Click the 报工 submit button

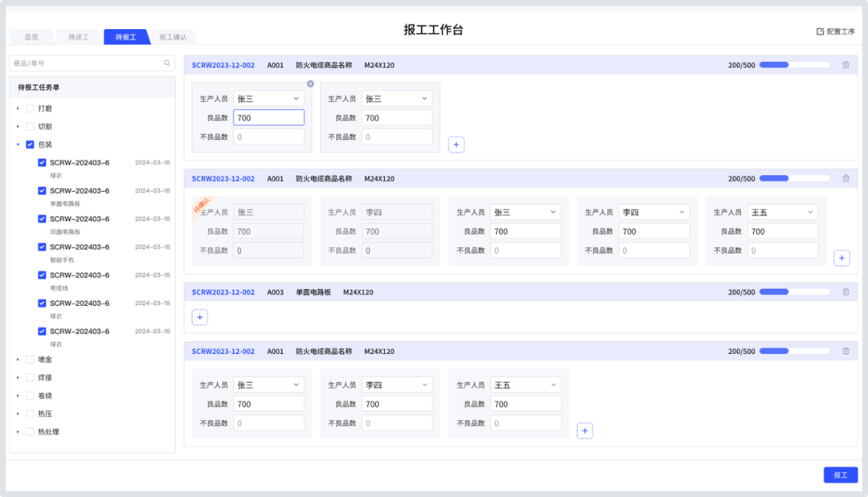(840, 475)
